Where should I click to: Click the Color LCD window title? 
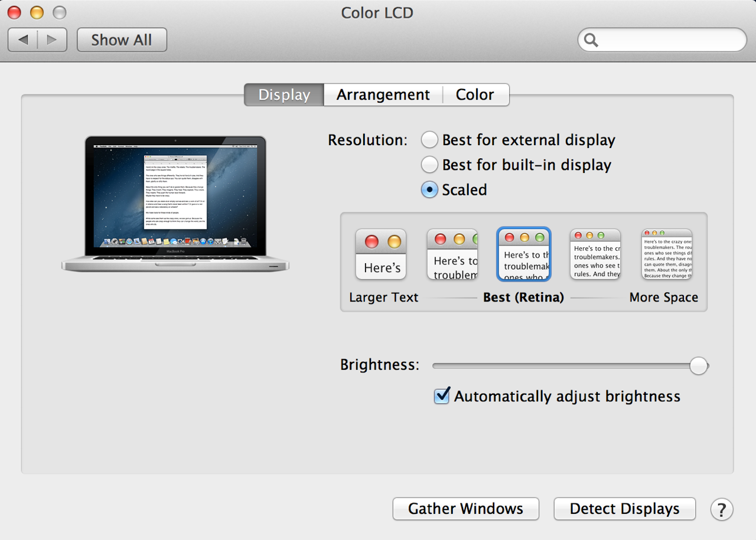[377, 12]
